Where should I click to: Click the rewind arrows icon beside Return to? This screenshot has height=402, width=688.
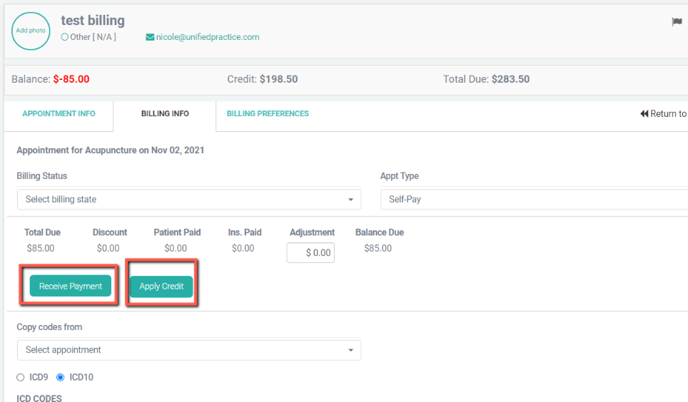645,114
